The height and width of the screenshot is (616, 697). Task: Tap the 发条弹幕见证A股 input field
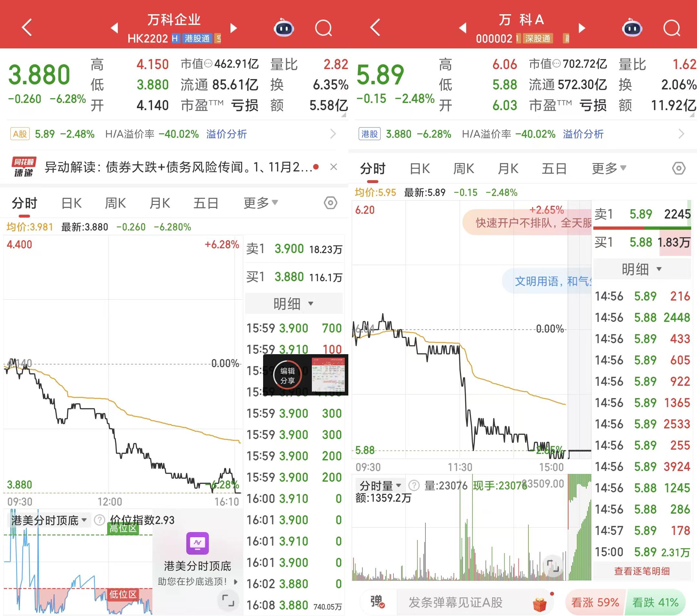tap(456, 602)
